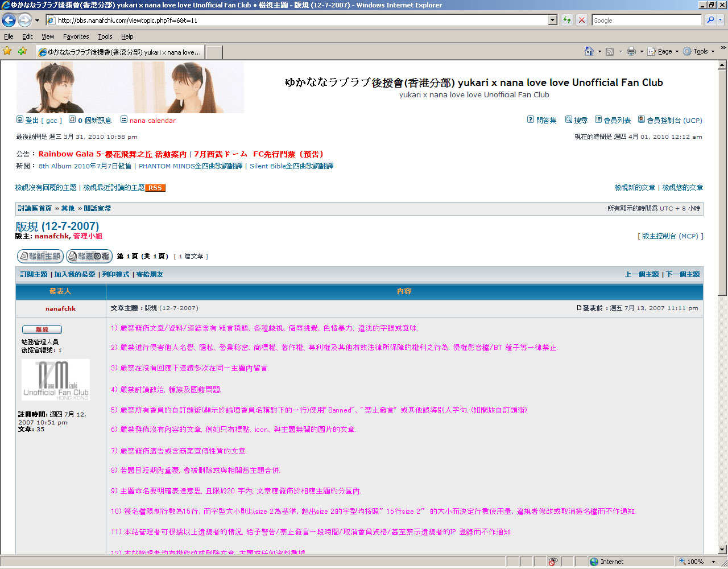Image resolution: width=728 pixels, height=569 pixels.
Task: Click the Refresh page icon
Action: coord(567,20)
